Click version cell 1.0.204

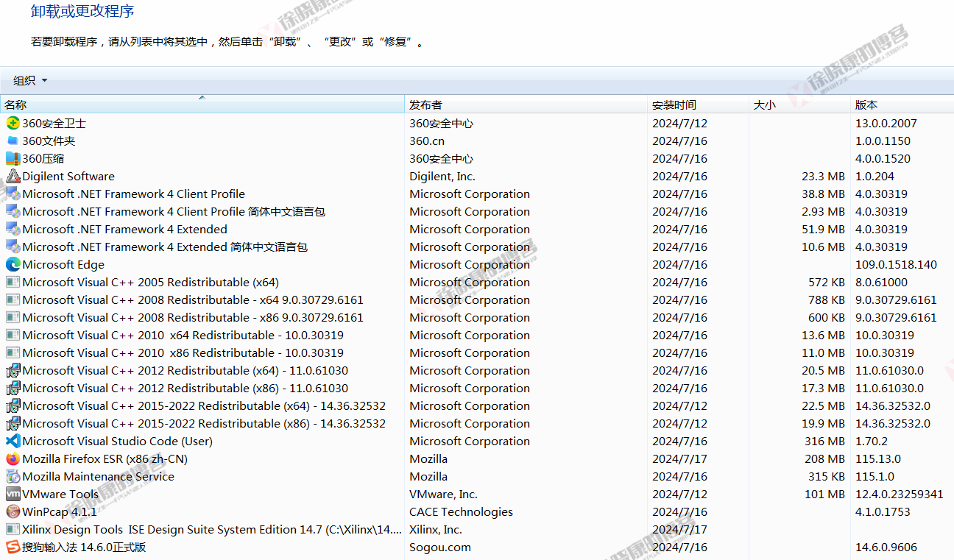click(x=875, y=176)
